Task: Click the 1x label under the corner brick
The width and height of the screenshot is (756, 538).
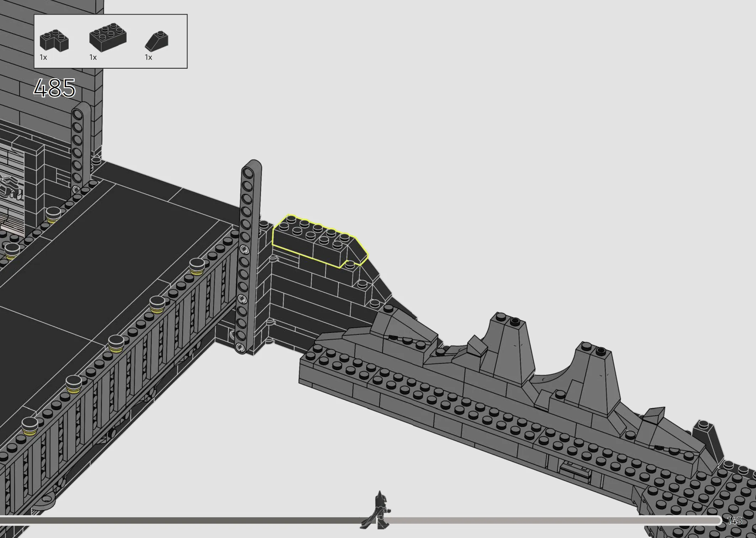Action: click(43, 57)
